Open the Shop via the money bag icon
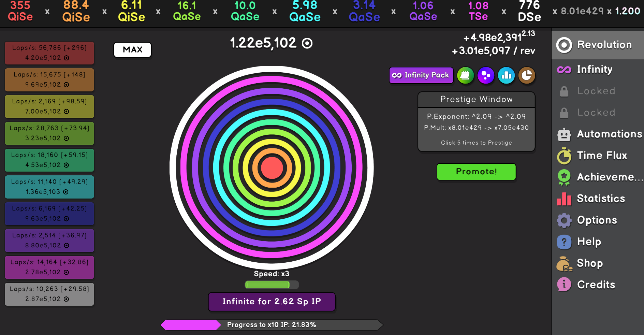The height and width of the screenshot is (335, 644). coord(564,263)
